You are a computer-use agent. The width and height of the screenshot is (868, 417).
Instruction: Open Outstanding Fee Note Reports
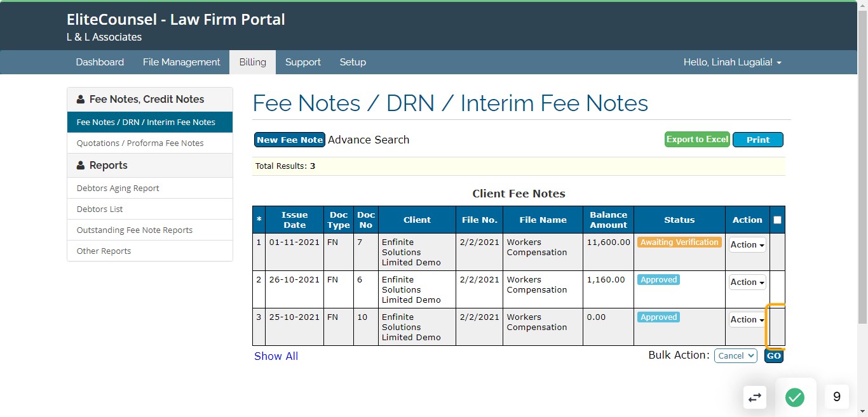coord(150,230)
